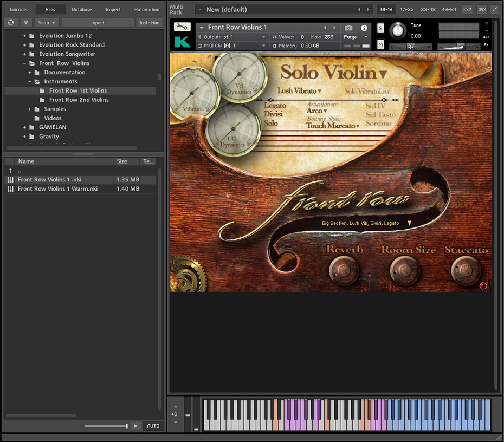504x442 pixels.
Task: Click the Vibrato gauge dial
Action: 192,94
